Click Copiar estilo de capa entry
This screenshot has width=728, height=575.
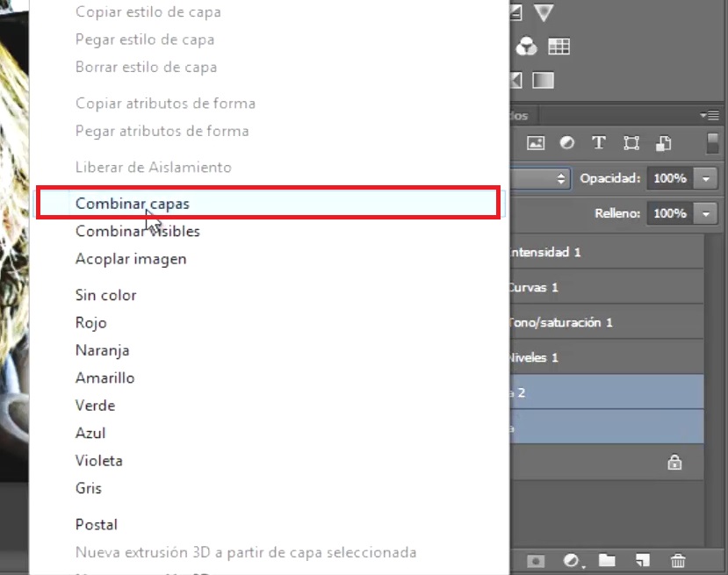tap(148, 12)
